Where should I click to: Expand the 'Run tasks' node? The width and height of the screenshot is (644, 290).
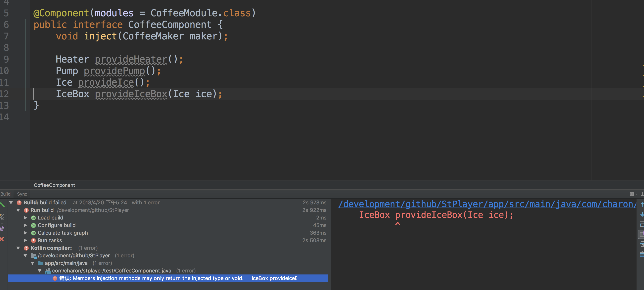pyautogui.click(x=25, y=240)
